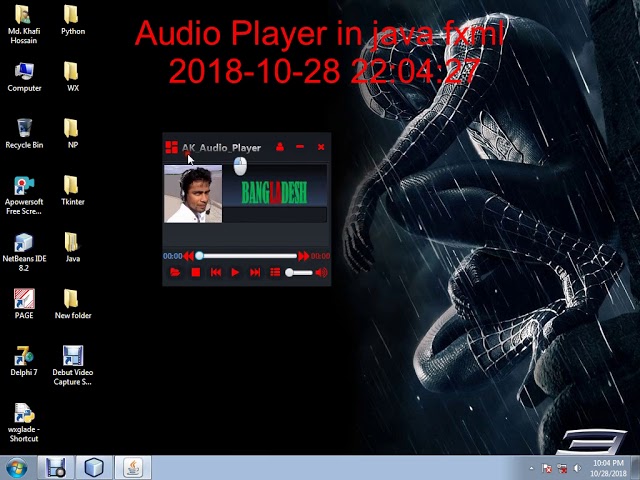Stop playback with the square stop button
Viewport: 640px width, 480px height.
click(x=196, y=272)
